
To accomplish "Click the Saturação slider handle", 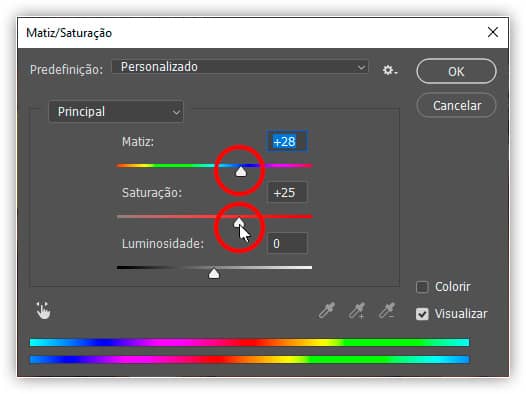I will pyautogui.click(x=239, y=223).
